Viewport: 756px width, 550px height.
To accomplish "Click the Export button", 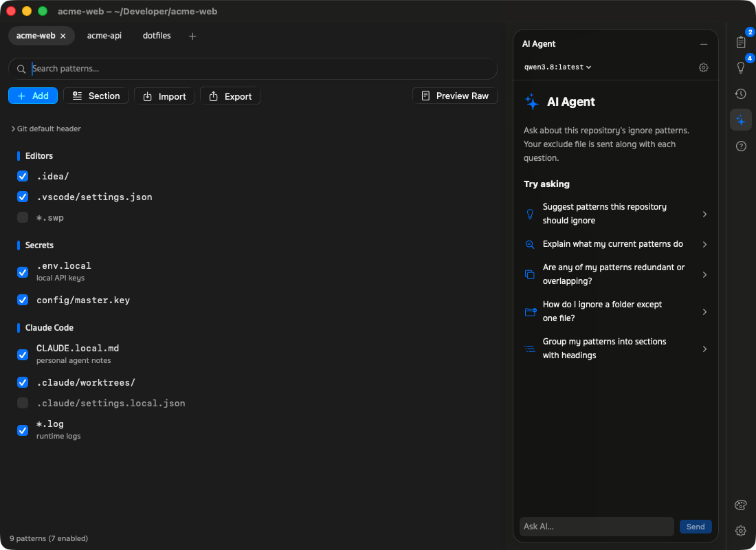I will (230, 96).
